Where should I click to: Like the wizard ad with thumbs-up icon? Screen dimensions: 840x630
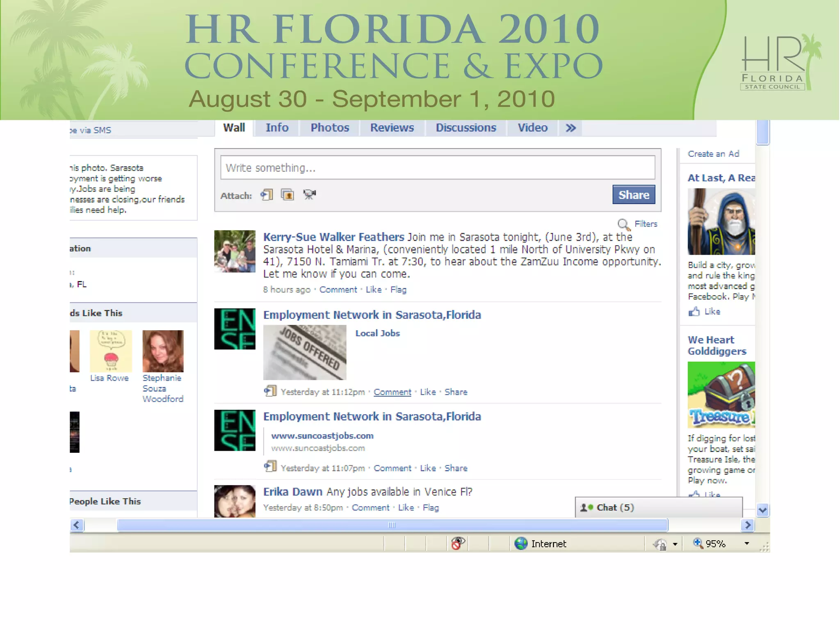click(694, 312)
